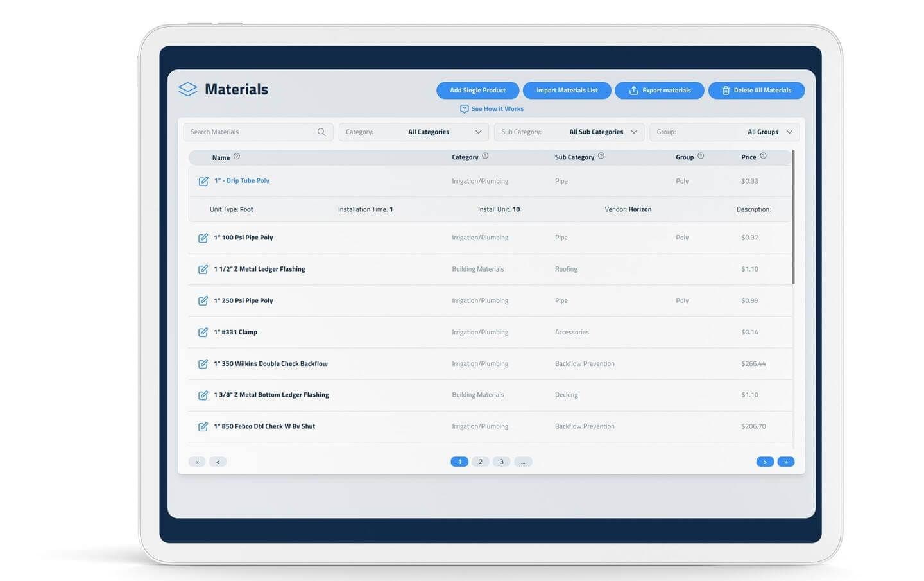
Task: Edit 1" 350 Wilkins Double Check Backflow
Action: pos(203,364)
